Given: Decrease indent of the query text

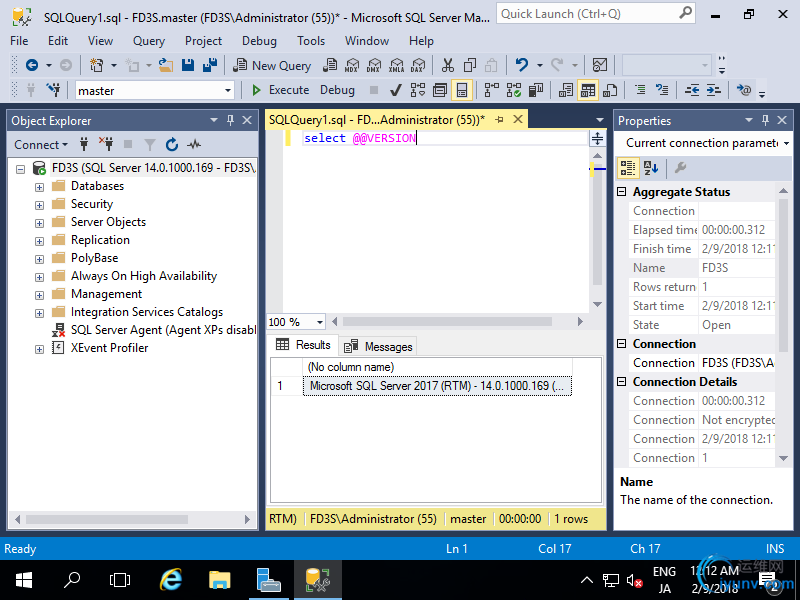Looking at the screenshot, I should tap(692, 90).
